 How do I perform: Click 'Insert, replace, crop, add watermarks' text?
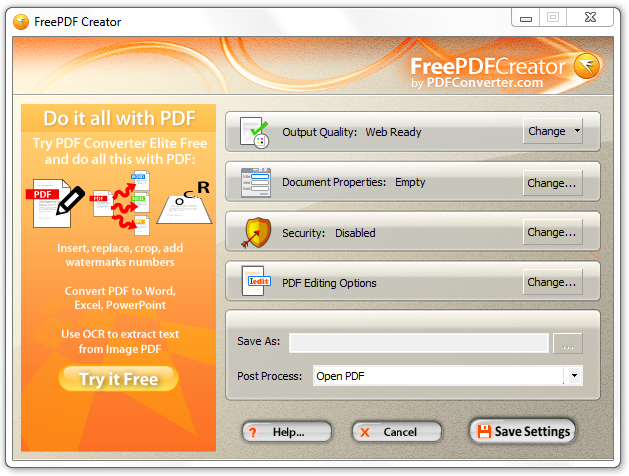click(x=120, y=255)
